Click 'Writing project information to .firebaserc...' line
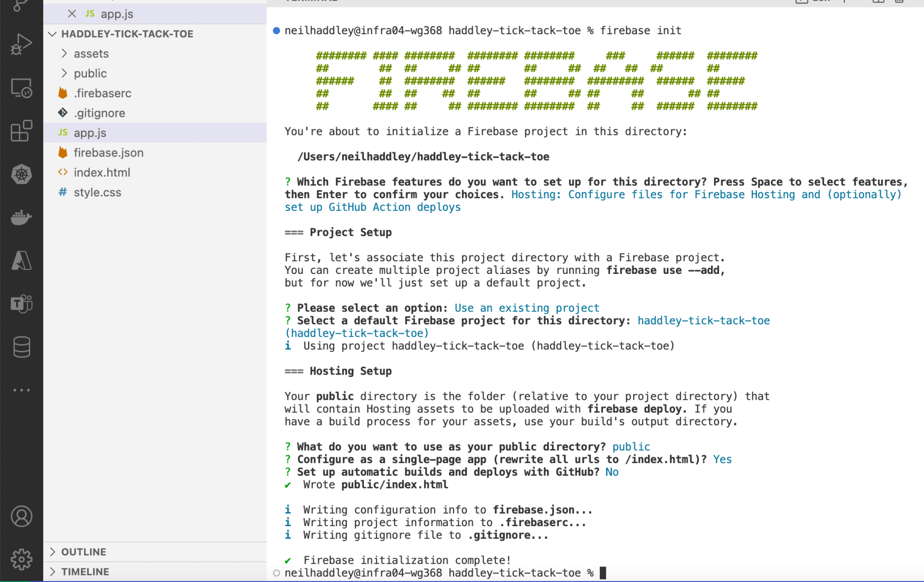This screenshot has width=924, height=582. (435, 523)
